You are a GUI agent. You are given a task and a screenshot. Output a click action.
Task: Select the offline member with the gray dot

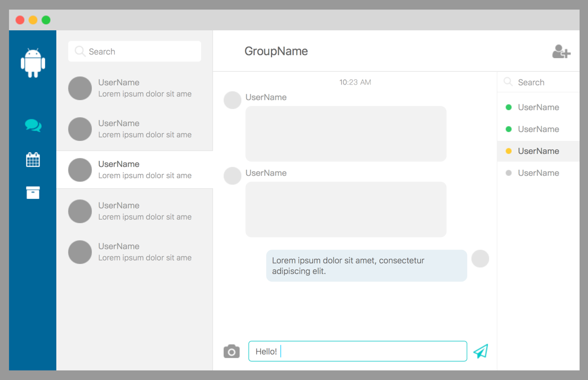click(x=538, y=173)
